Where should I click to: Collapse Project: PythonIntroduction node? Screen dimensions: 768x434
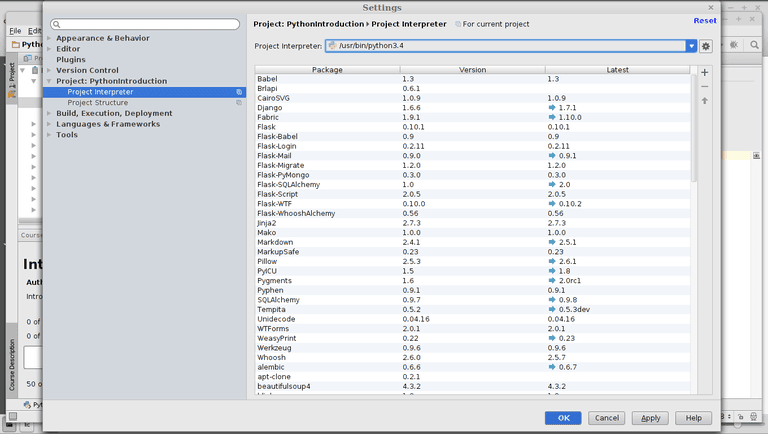tap(49, 81)
